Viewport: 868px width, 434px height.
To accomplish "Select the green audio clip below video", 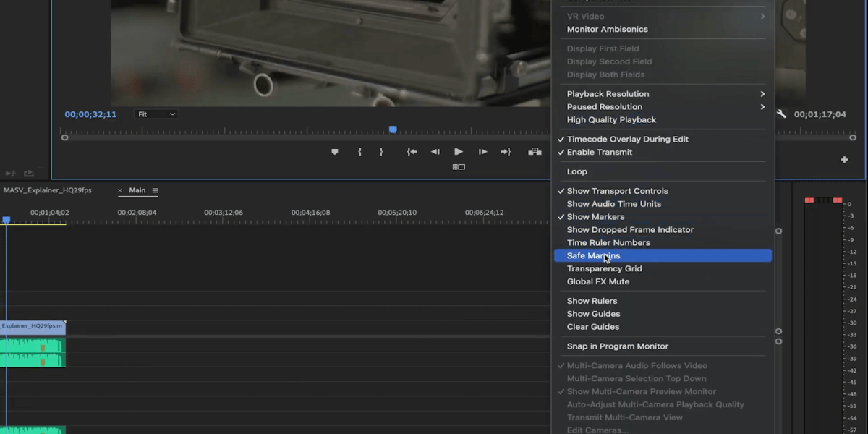I will [33, 352].
